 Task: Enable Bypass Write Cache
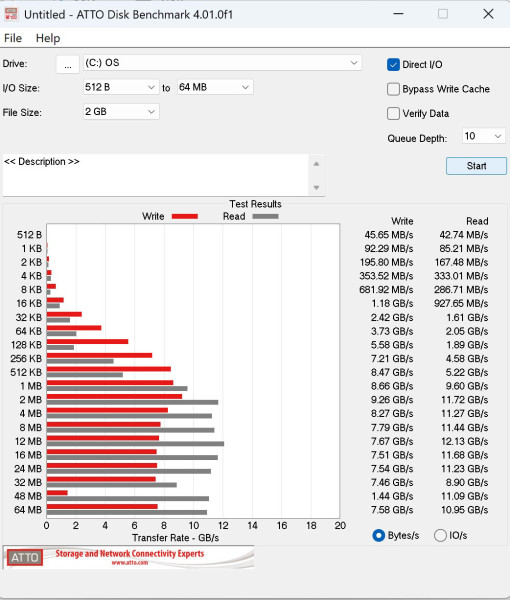pos(393,89)
